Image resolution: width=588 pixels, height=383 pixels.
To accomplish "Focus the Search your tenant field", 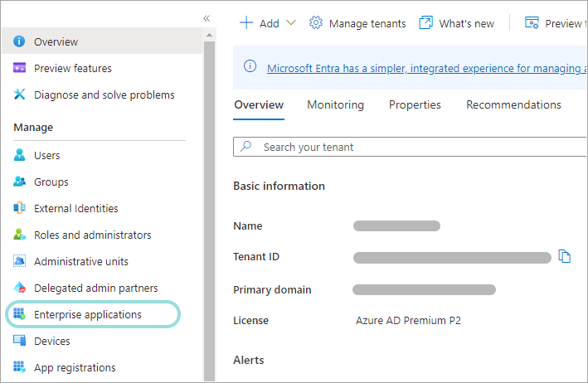I will pyautogui.click(x=410, y=147).
